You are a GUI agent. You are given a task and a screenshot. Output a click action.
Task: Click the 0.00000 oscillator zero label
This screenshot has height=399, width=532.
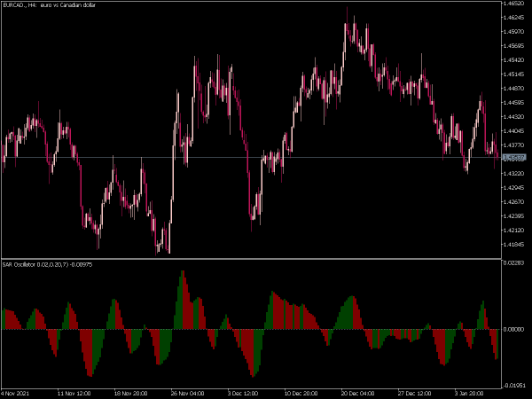click(x=514, y=329)
